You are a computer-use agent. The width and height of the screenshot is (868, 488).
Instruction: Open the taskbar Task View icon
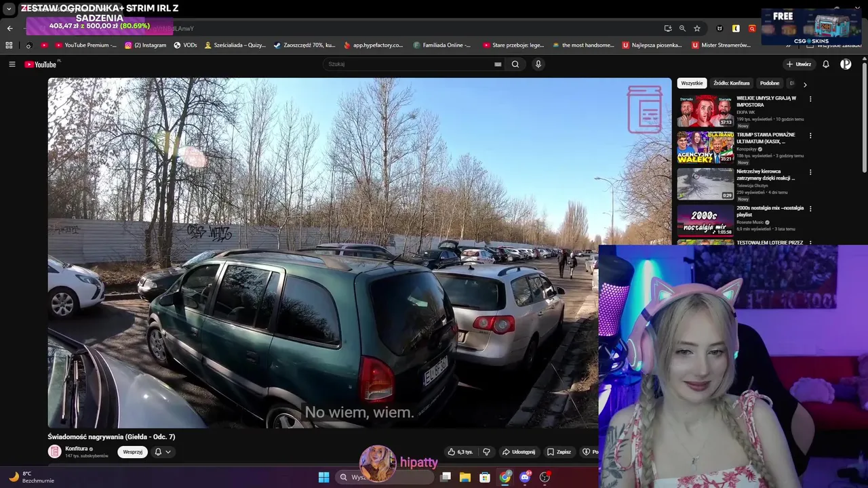[x=446, y=477]
